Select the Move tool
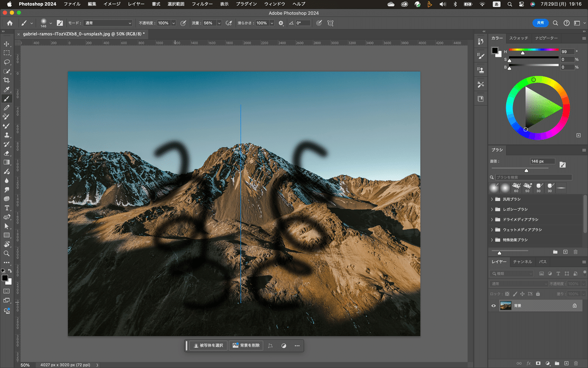This screenshot has height=368, width=588. coord(7,44)
